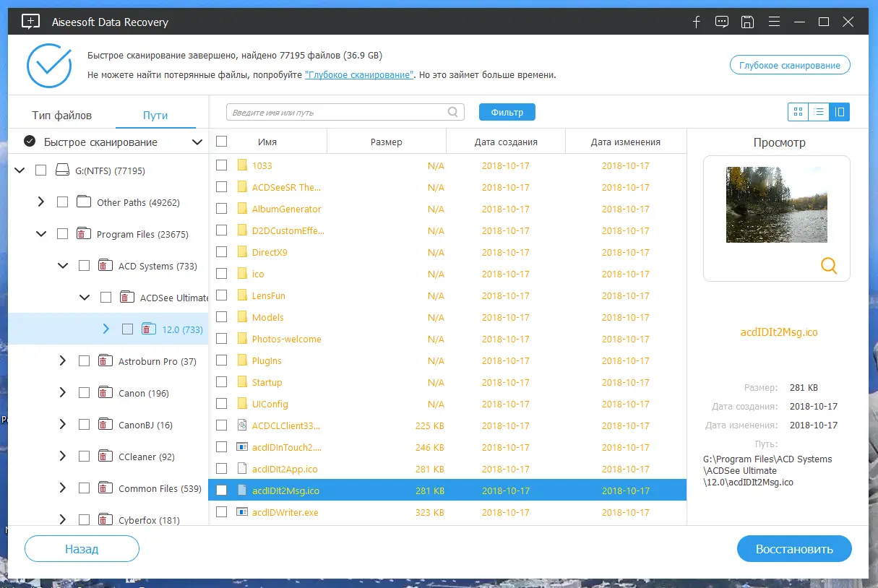Switch to the Тип файлов tab
The height and width of the screenshot is (588, 878).
pos(62,116)
